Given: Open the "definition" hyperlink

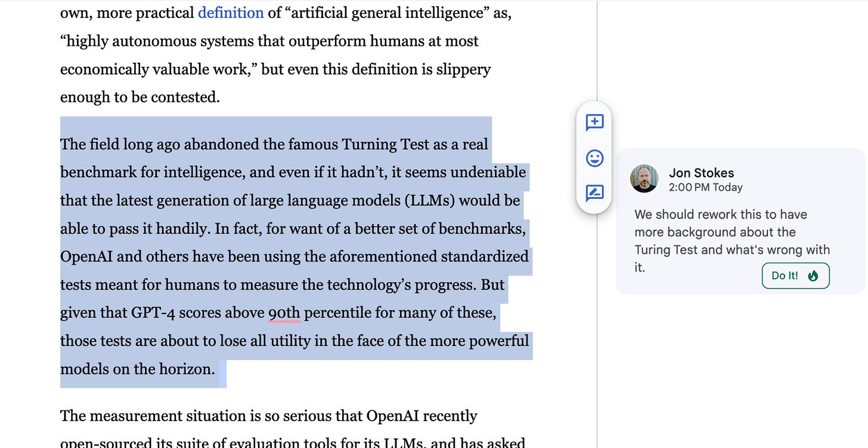Looking at the screenshot, I should pos(231,13).
